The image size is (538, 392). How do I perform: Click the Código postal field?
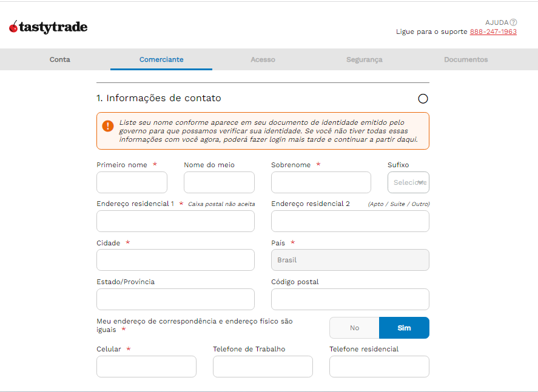(350, 299)
